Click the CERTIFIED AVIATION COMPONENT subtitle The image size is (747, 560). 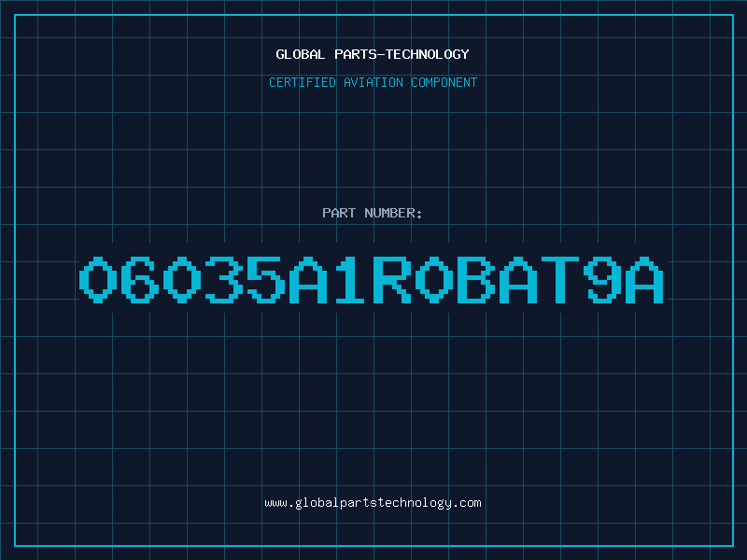coord(373,82)
